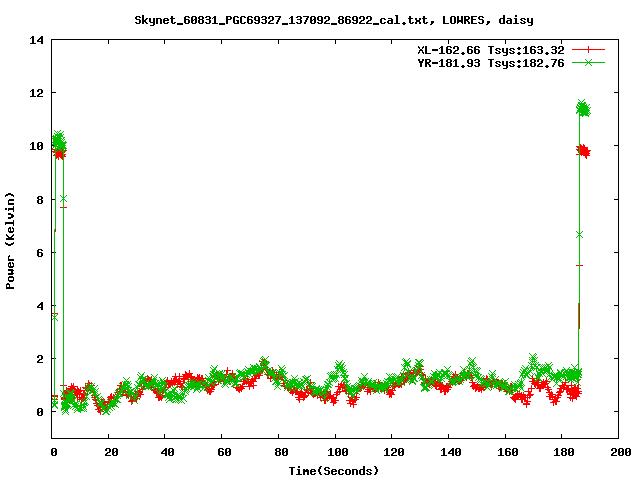Select the XL-162.66 Tsys:163.32 legend label
The height and width of the screenshot is (480, 640).
pyautogui.click(x=491, y=50)
